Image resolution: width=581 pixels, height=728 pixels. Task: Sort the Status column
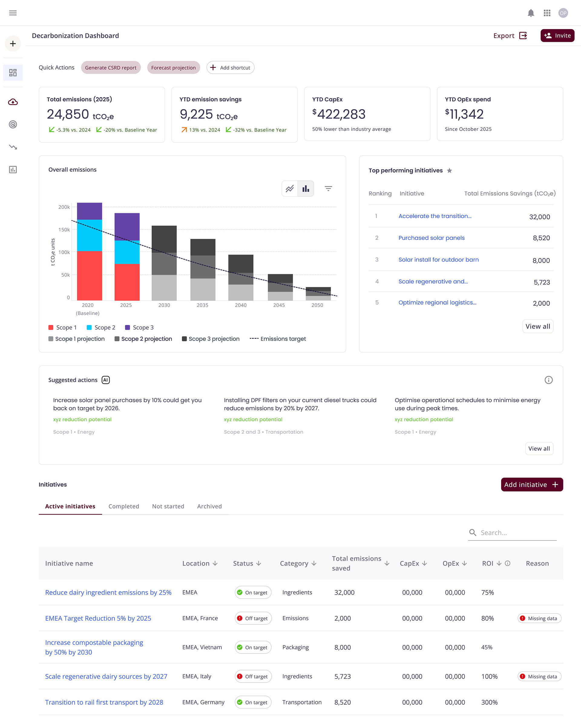point(258,563)
